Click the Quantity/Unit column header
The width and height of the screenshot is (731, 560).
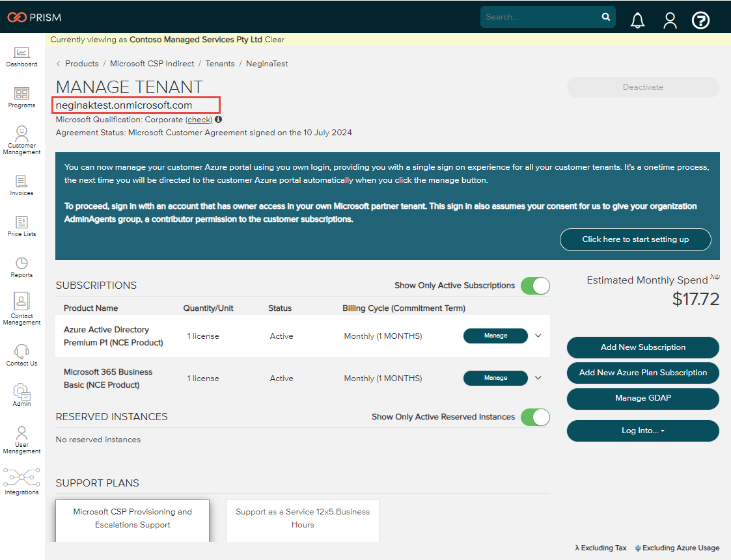(x=208, y=308)
